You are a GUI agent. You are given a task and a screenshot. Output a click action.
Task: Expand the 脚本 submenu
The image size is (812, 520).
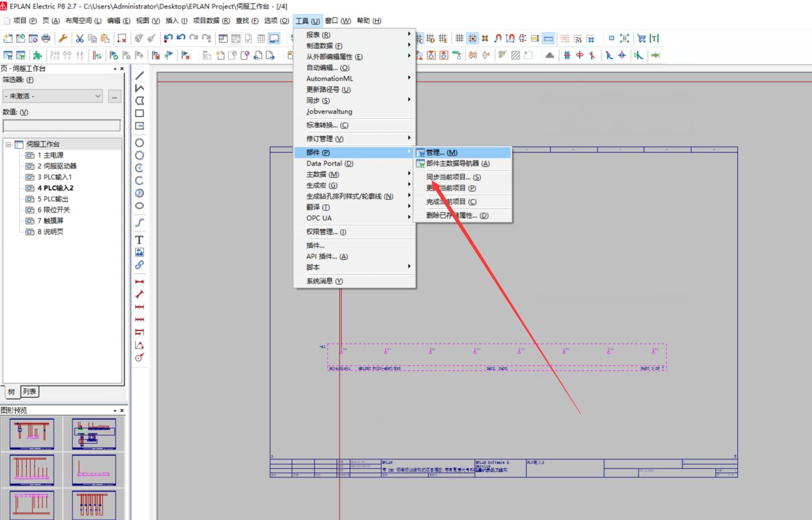354,267
